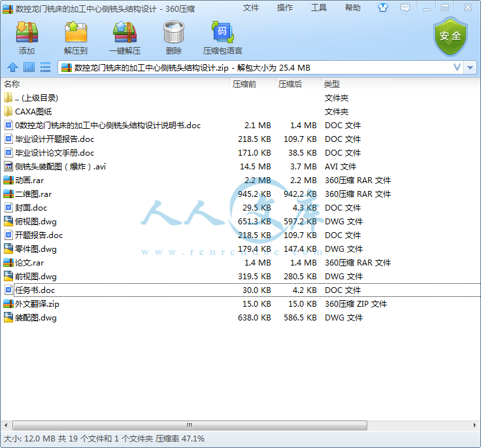Click the AVI 文件 type cell

[x=340, y=166]
